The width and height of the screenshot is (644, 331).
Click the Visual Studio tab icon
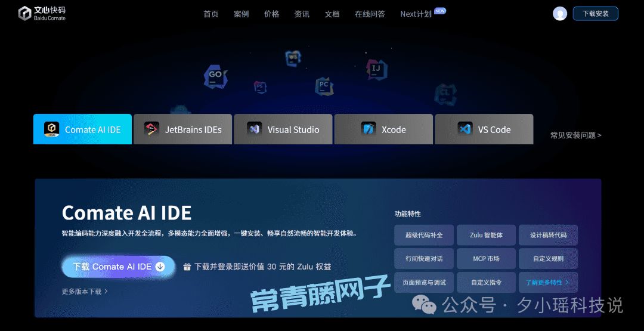click(254, 129)
